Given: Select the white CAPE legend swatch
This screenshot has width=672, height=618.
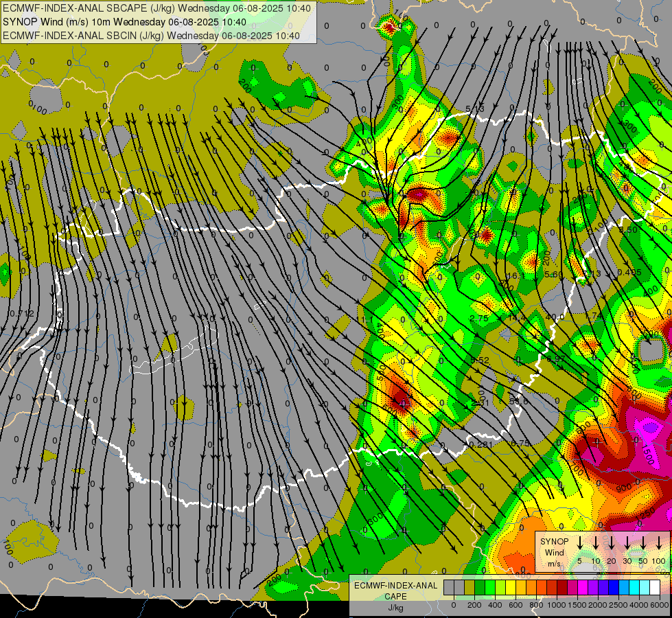Looking at the screenshot, I should tap(654, 587).
